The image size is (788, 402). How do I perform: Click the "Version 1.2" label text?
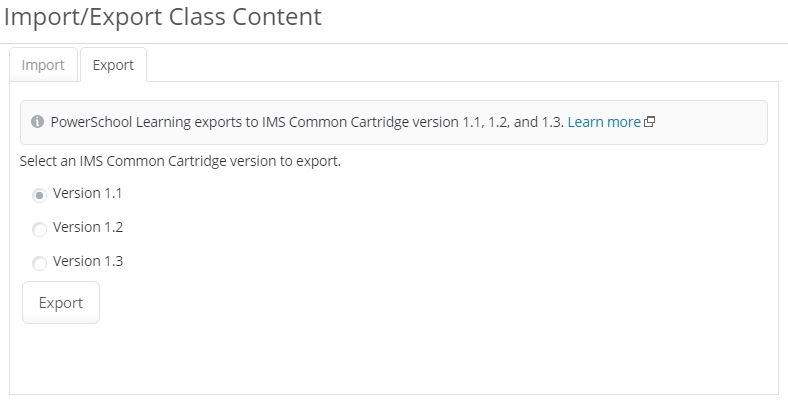(x=87, y=227)
